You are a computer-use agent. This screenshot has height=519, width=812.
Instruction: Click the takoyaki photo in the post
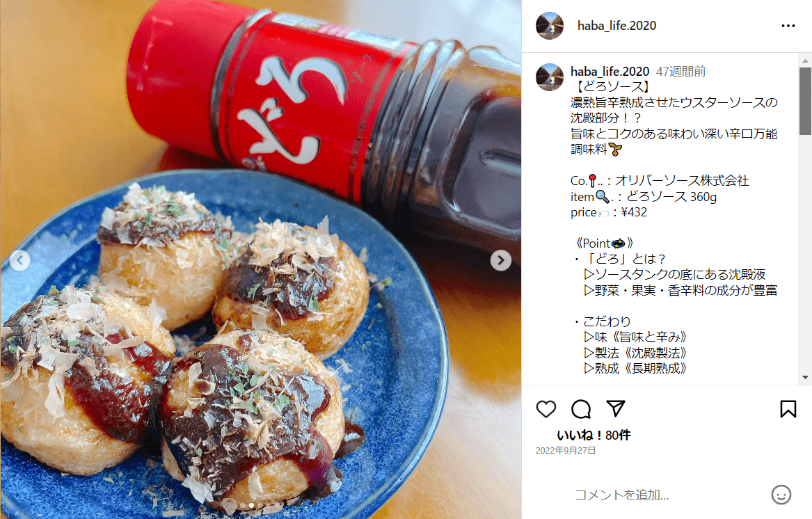[x=260, y=259]
